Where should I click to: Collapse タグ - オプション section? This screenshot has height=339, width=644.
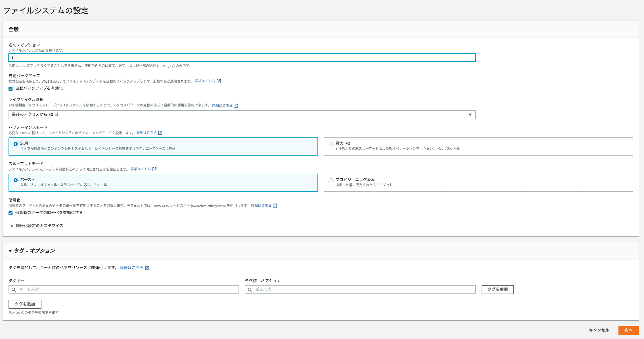[32, 251]
